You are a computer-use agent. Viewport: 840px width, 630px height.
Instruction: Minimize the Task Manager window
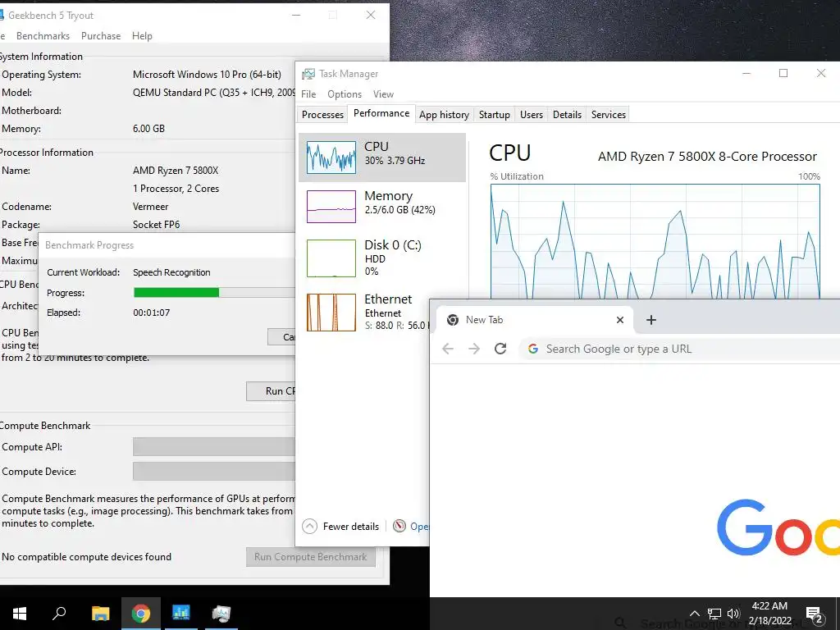746,73
